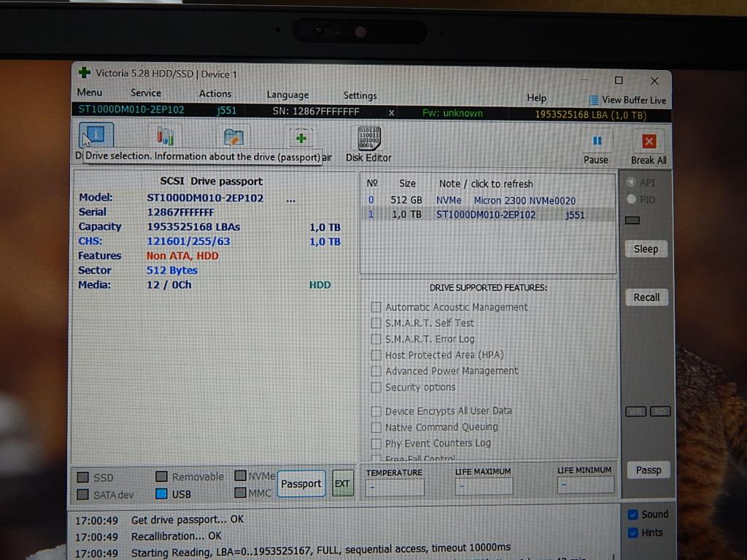This screenshot has width=747, height=560.
Task: Open the Service menu
Action: point(146,93)
